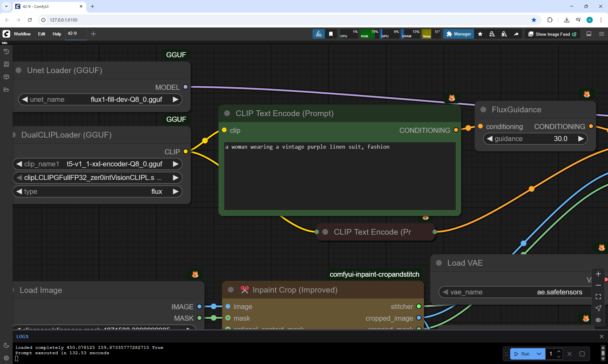
Task: Open the node library sidebar icon
Action: [6, 64]
